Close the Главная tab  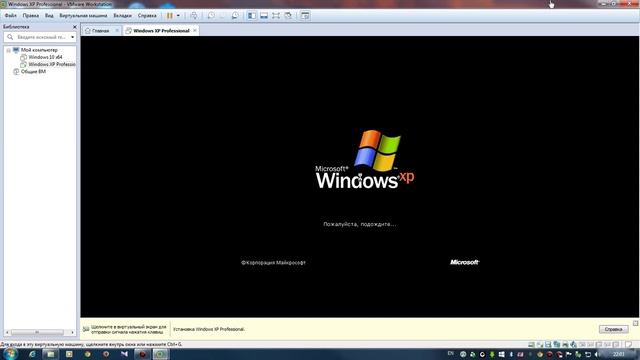pos(117,31)
